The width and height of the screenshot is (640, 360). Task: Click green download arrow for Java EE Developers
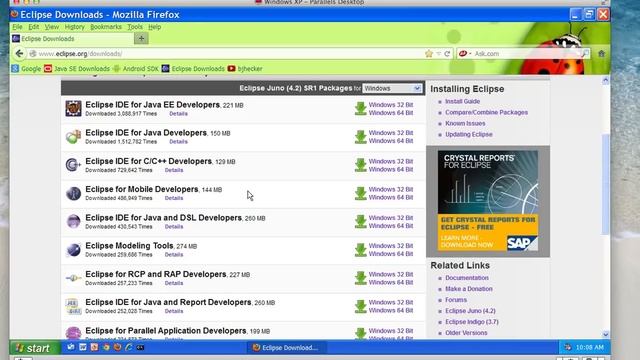360,109
